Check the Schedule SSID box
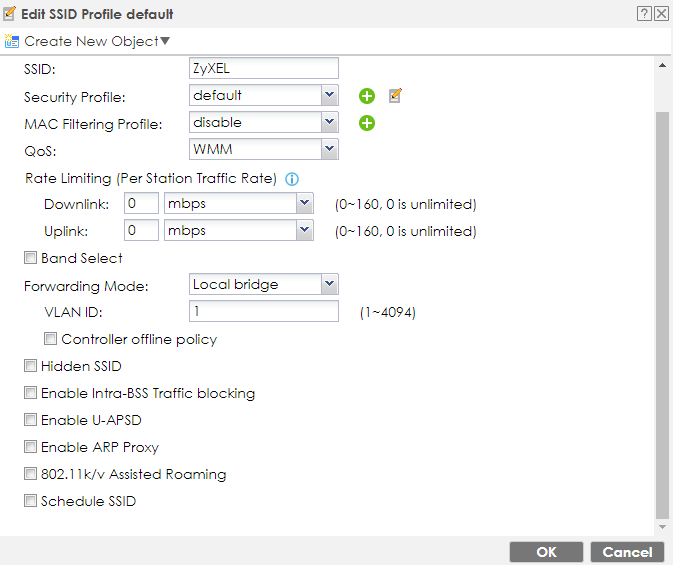The width and height of the screenshot is (673, 565). (31, 501)
